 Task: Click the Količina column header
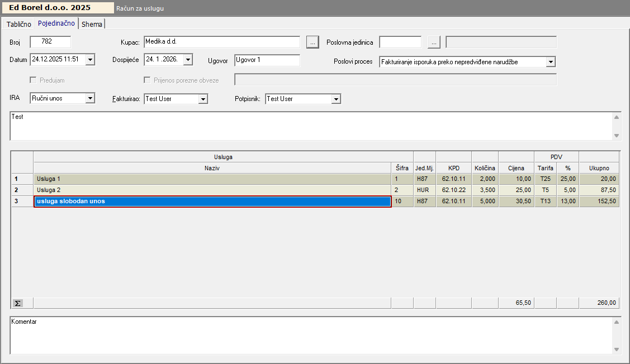click(x=485, y=168)
